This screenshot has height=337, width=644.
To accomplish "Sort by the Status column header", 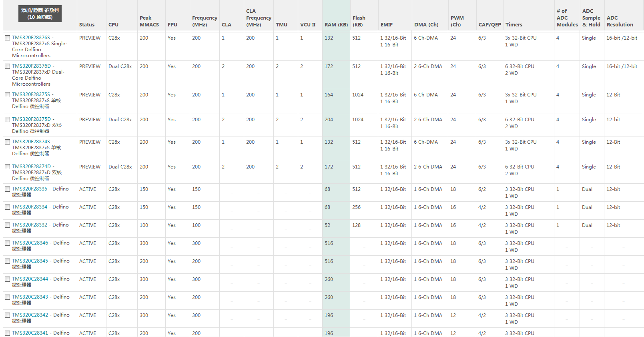I will pos(87,25).
